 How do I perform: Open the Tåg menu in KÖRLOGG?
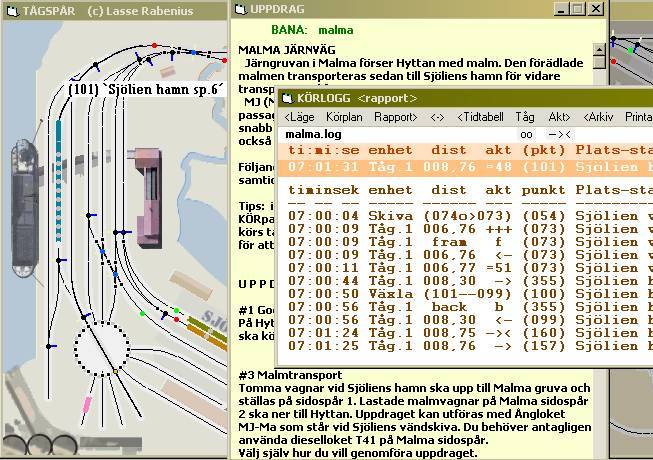pos(525,117)
